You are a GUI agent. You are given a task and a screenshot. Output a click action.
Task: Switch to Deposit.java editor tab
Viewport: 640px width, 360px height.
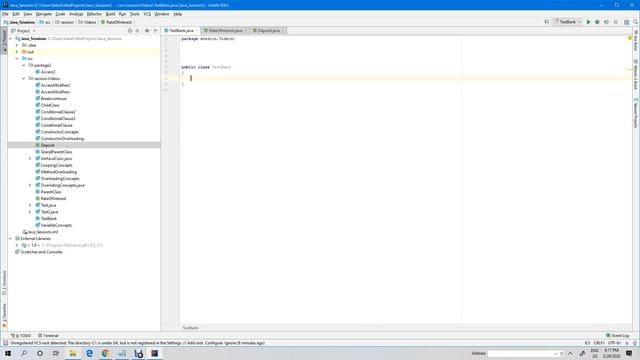268,31
